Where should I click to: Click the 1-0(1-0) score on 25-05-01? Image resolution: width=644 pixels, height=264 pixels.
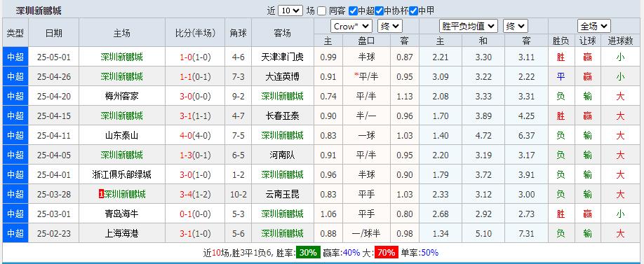(195, 57)
